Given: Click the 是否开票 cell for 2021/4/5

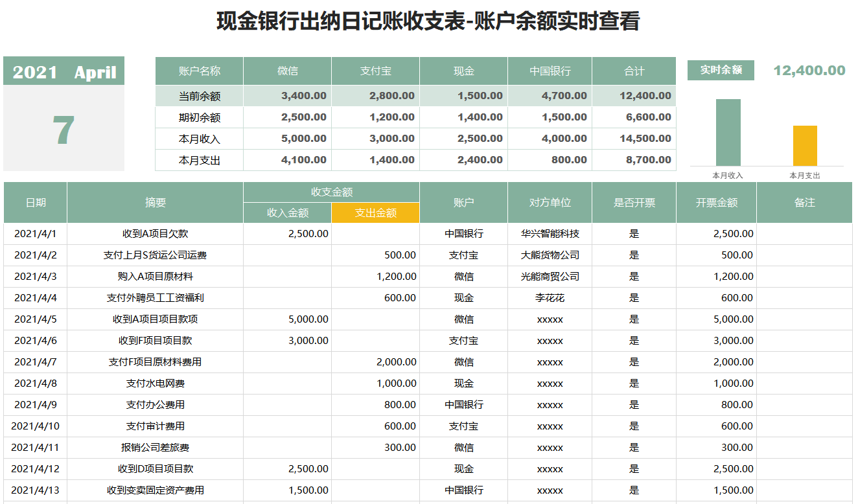Looking at the screenshot, I should (x=633, y=319).
